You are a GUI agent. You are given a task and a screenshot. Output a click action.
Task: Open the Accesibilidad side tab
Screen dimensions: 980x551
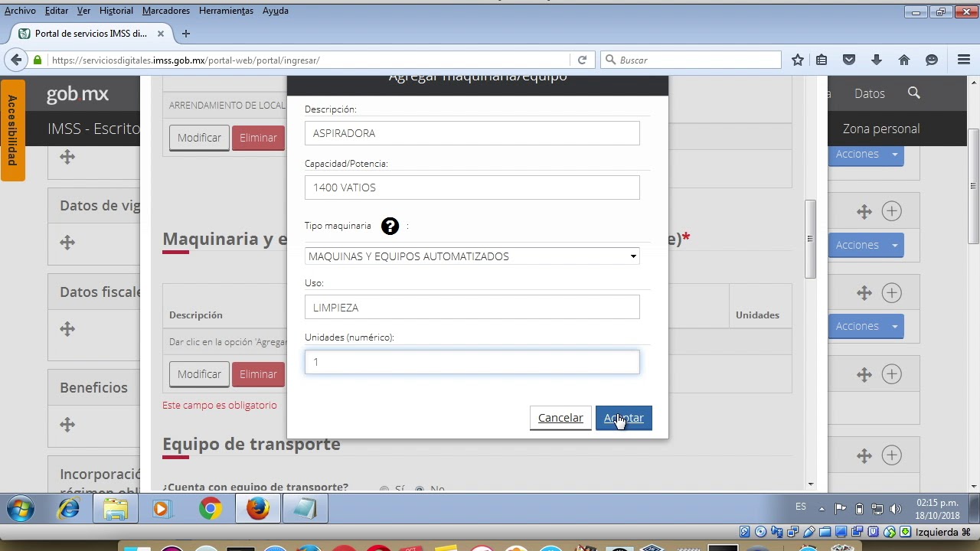pos(12,130)
